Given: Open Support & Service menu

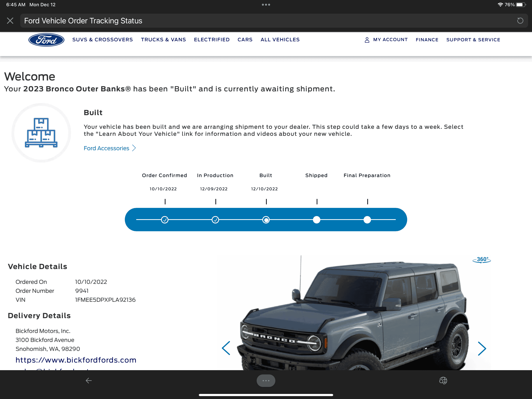Looking at the screenshot, I should click(473, 40).
